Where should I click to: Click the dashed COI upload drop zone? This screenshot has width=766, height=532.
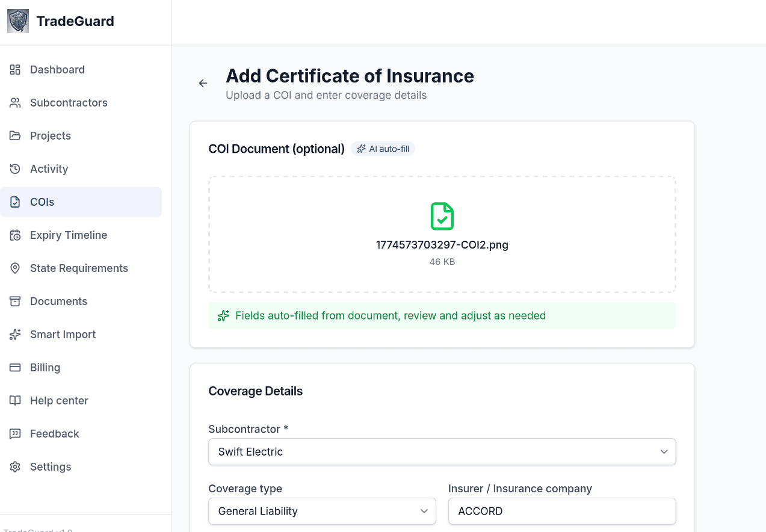coord(442,235)
